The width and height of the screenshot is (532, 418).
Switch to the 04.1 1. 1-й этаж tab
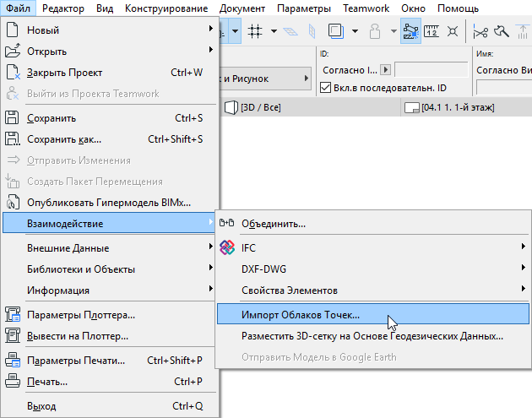[466, 107]
